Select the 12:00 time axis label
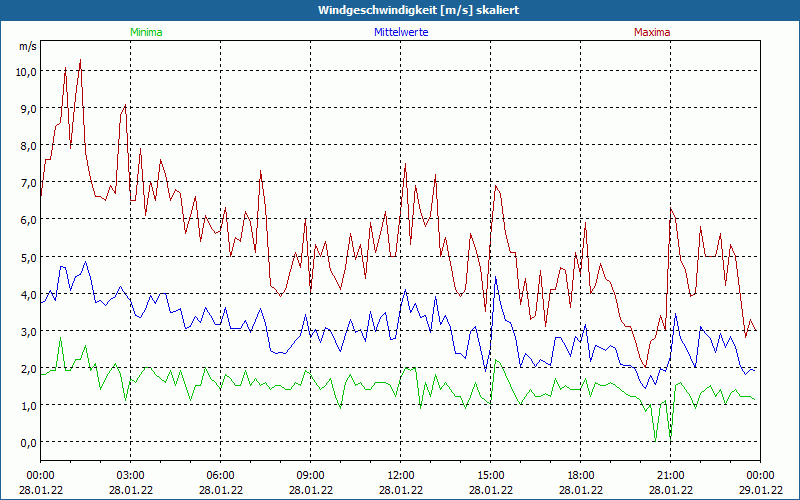 pyautogui.click(x=400, y=475)
